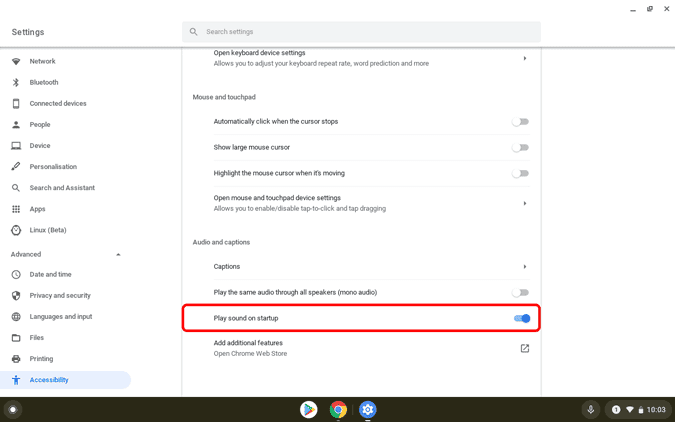675x422 pixels.
Task: Click the Advanced section label
Action: click(x=26, y=254)
